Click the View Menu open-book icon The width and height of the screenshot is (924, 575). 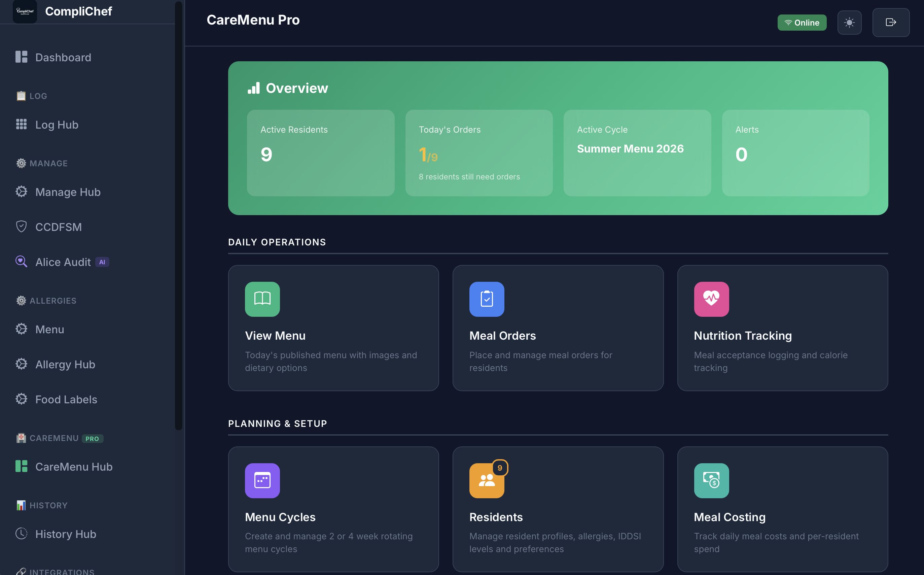point(262,299)
